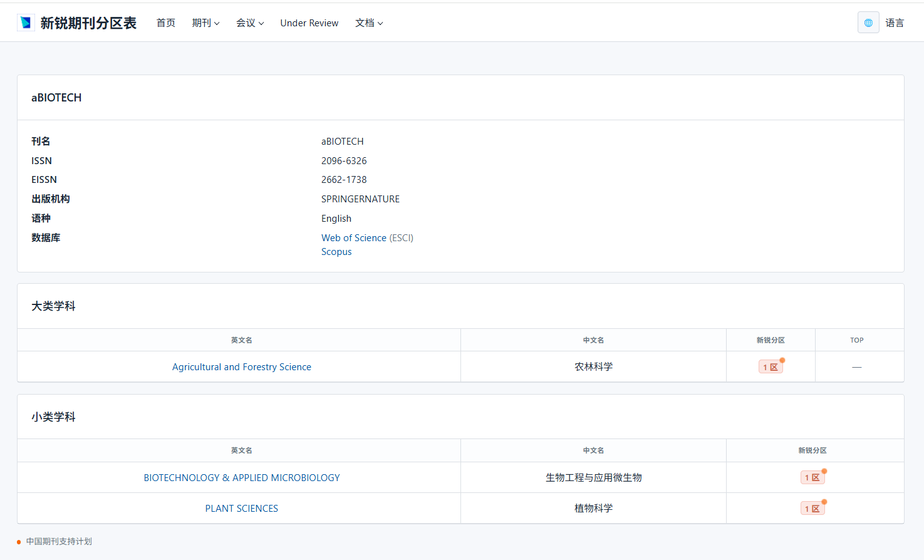Open the Web of Science link

tap(353, 238)
